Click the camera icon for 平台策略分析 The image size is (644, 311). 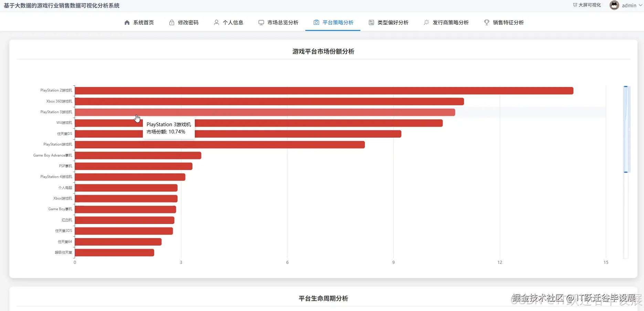316,22
